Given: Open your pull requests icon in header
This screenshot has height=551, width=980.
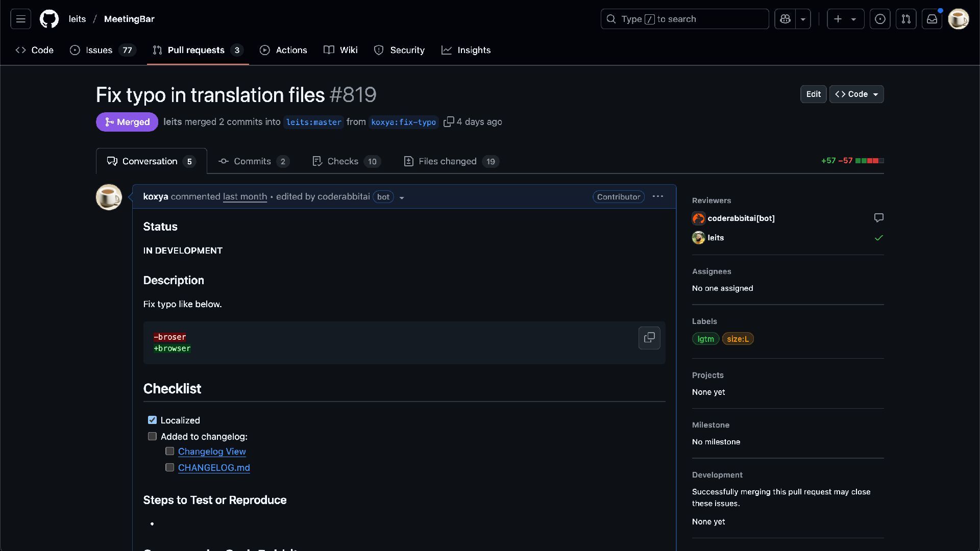Looking at the screenshot, I should (906, 19).
